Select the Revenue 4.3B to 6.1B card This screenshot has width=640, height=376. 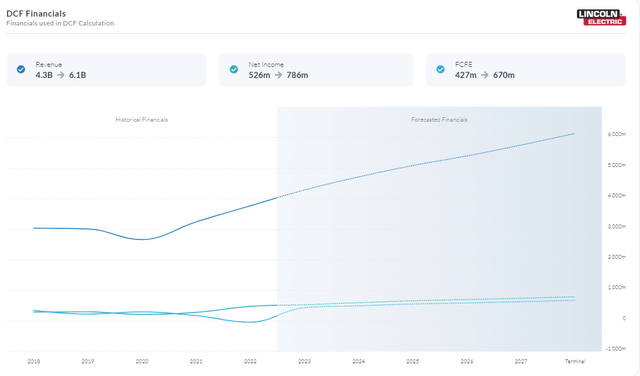click(107, 69)
